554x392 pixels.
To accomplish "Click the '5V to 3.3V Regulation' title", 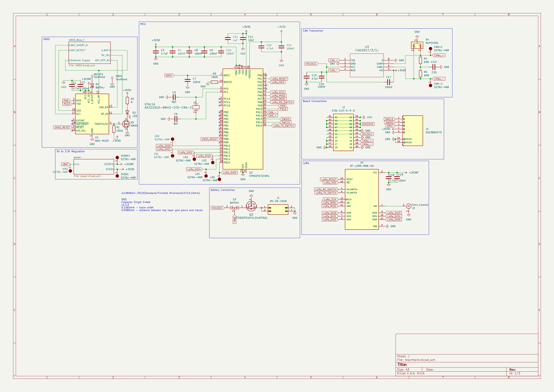I will click(x=71, y=151).
